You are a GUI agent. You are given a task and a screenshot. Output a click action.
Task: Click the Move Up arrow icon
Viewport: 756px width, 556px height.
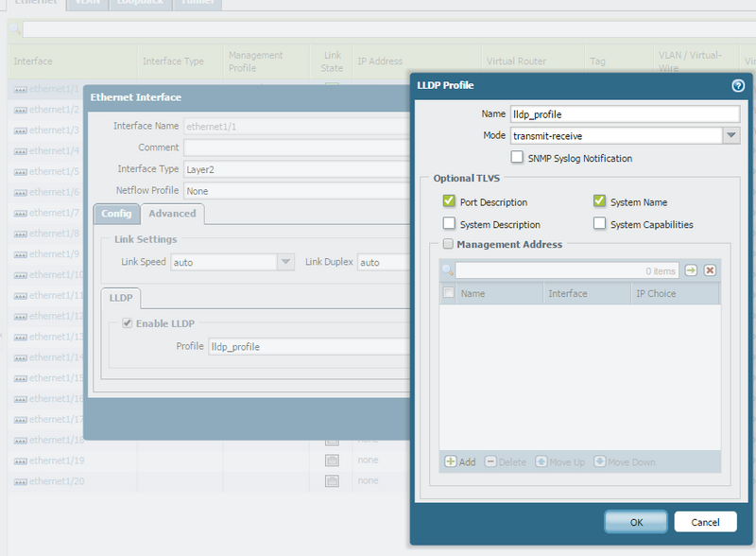pyautogui.click(x=541, y=461)
